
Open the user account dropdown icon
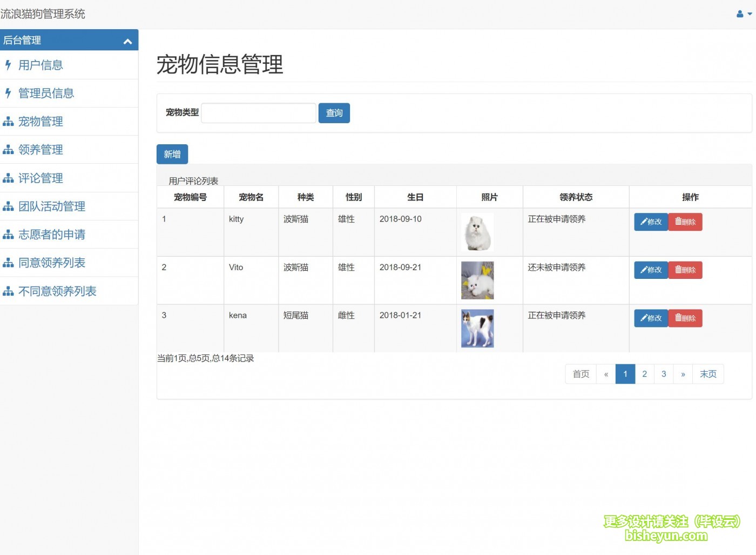[x=744, y=14]
